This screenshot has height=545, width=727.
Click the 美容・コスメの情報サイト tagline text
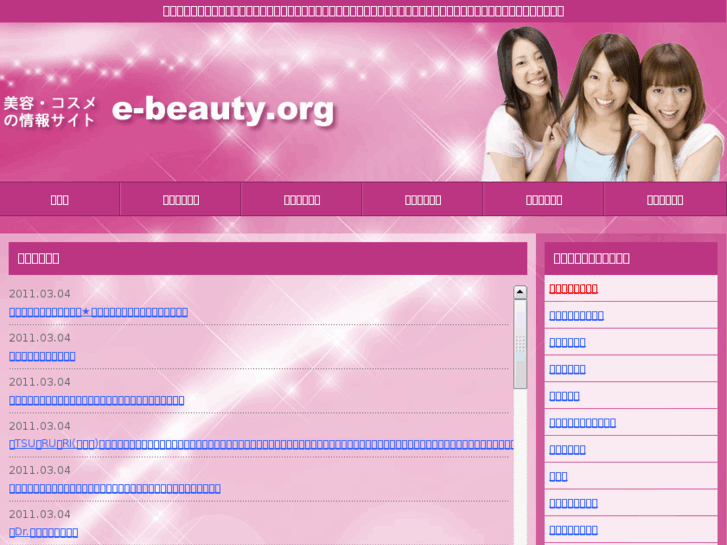pyautogui.click(x=50, y=111)
